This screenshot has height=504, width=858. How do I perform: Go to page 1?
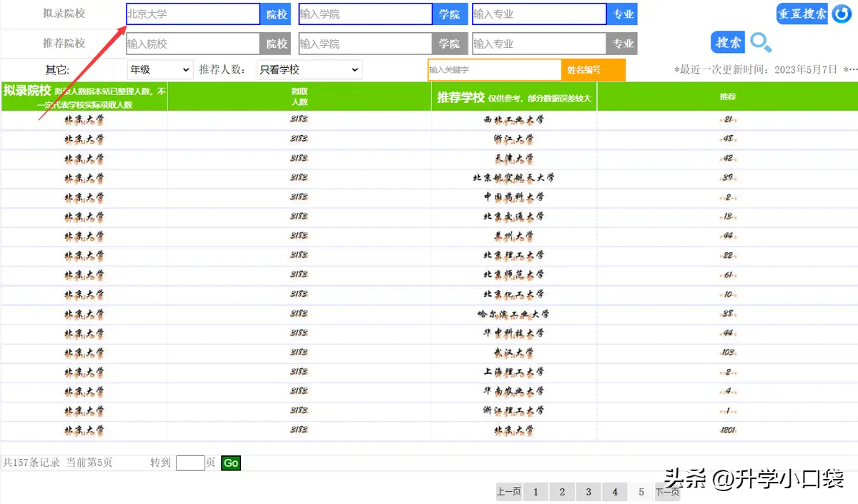[536, 492]
